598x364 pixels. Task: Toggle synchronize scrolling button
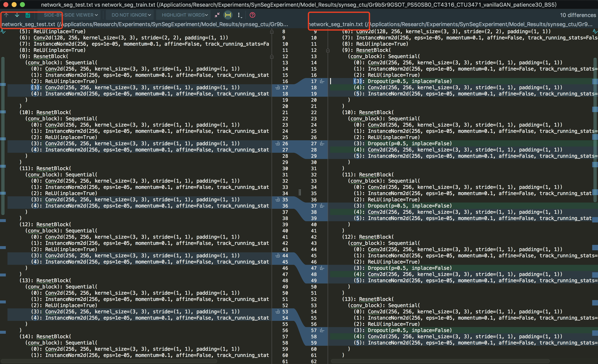[228, 15]
